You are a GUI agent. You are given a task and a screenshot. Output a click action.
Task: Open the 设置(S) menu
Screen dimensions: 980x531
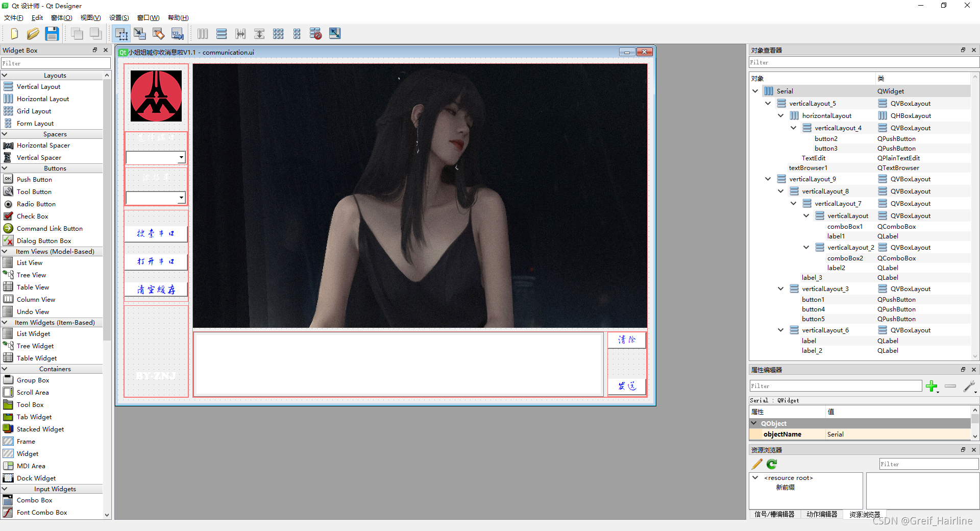(119, 18)
